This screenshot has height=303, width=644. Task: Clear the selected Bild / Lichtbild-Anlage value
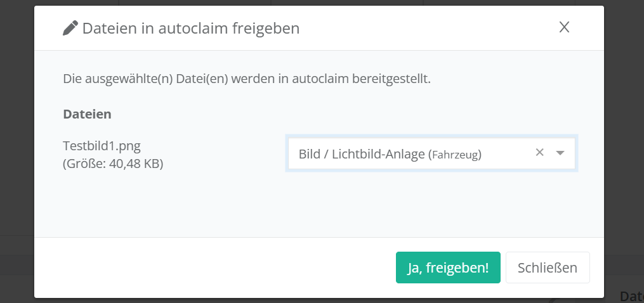(540, 152)
